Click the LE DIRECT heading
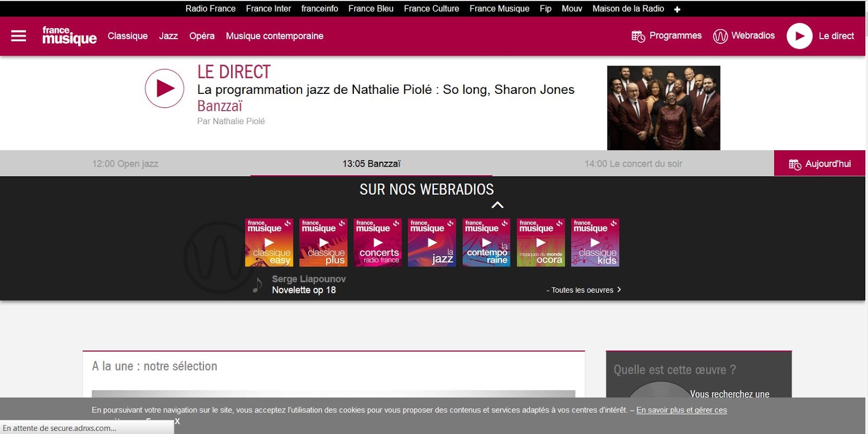The image size is (868, 434). pyautogui.click(x=234, y=72)
